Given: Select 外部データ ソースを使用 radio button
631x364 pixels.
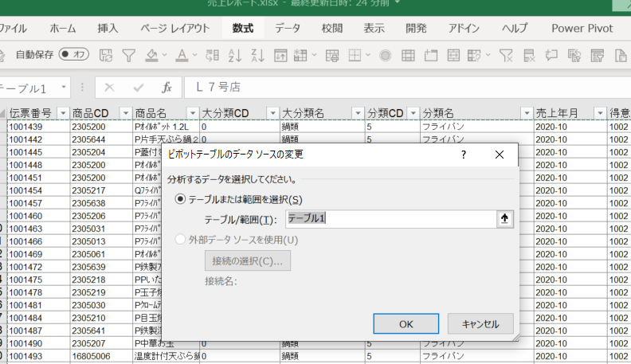Looking at the screenshot, I should 180,240.
